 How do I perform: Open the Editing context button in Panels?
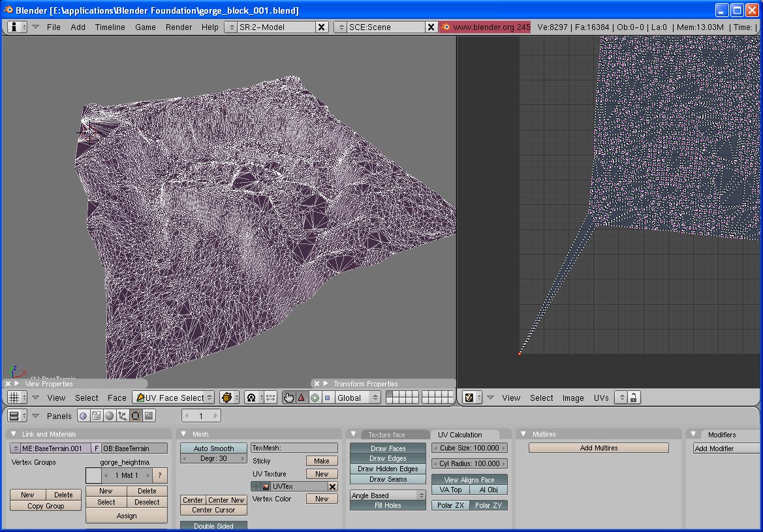[136, 416]
